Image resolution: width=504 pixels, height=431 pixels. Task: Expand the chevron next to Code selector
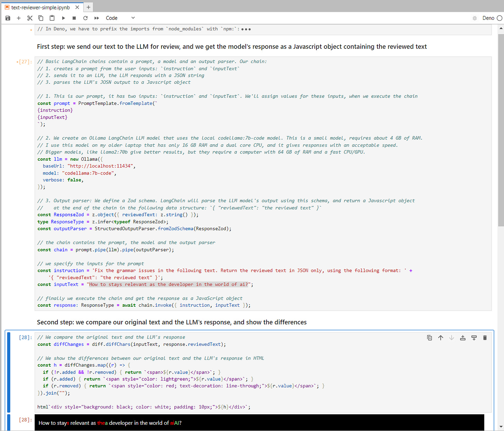click(133, 18)
